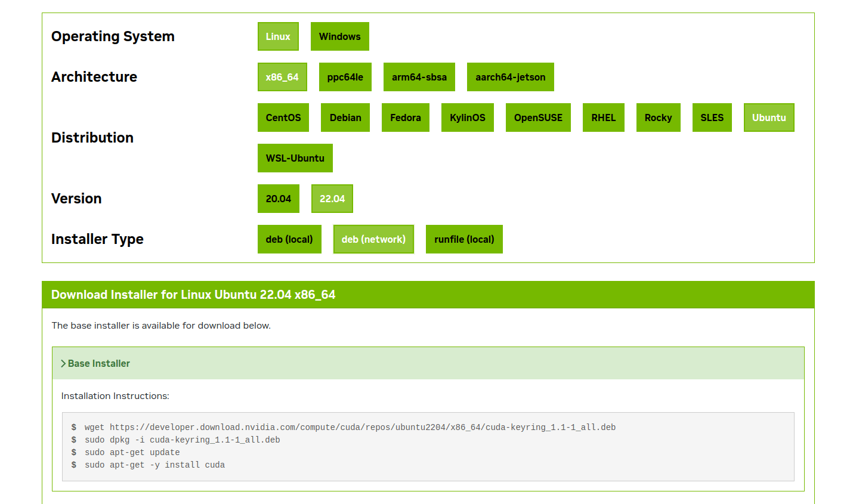
Task: Choose deb (local) installer type
Action: pyautogui.click(x=289, y=239)
